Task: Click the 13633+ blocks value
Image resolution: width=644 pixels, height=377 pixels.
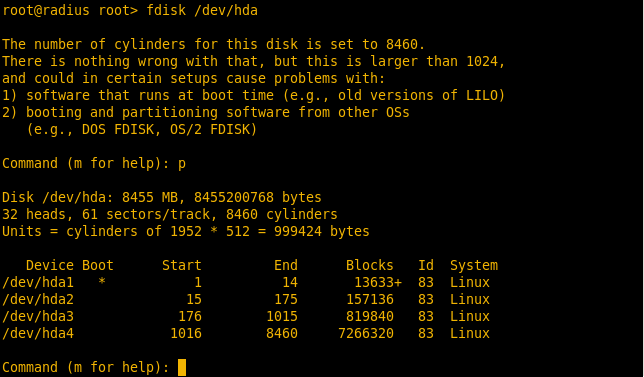Action: pyautogui.click(x=378, y=283)
